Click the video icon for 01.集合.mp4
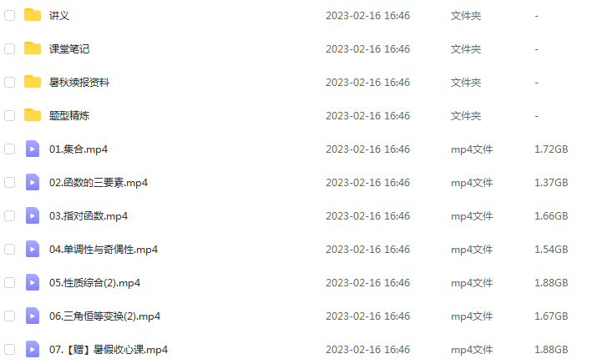Image resolution: width=592 pixels, height=364 pixels. pyautogui.click(x=33, y=149)
